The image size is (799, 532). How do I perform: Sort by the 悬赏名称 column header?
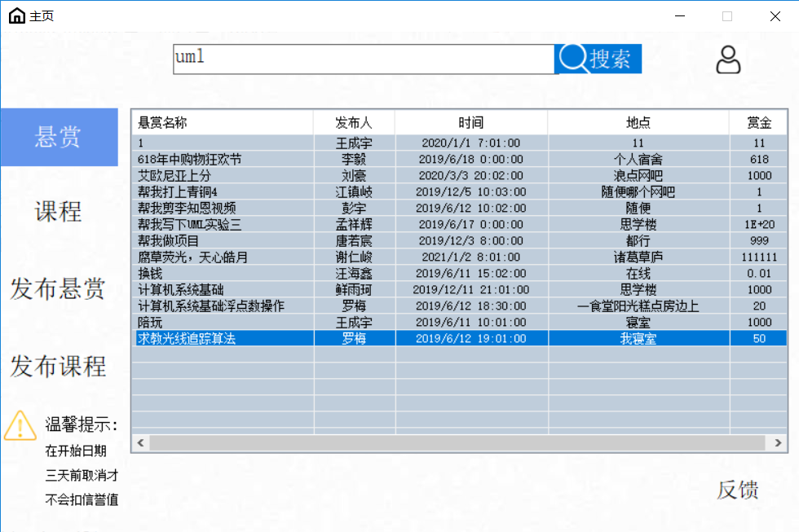point(222,123)
